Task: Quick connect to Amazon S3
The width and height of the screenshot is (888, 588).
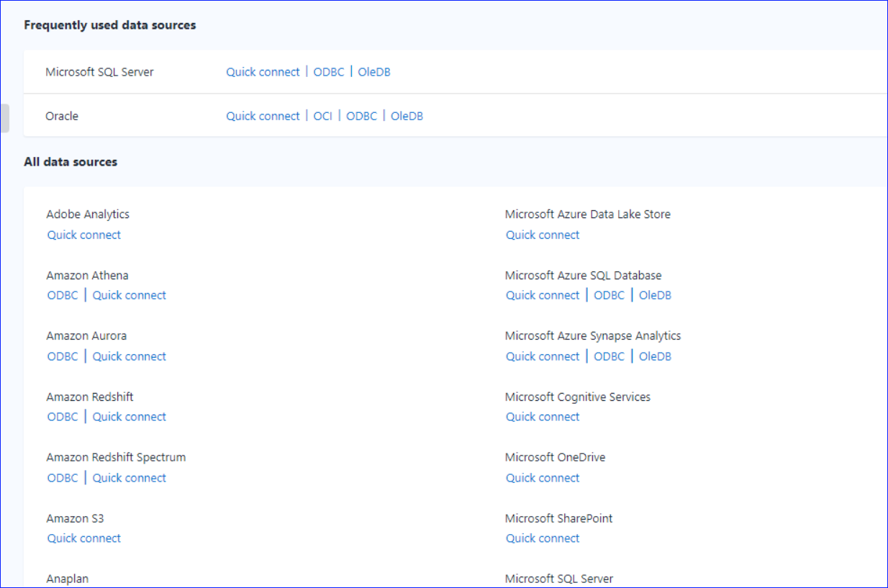Action: (x=83, y=538)
